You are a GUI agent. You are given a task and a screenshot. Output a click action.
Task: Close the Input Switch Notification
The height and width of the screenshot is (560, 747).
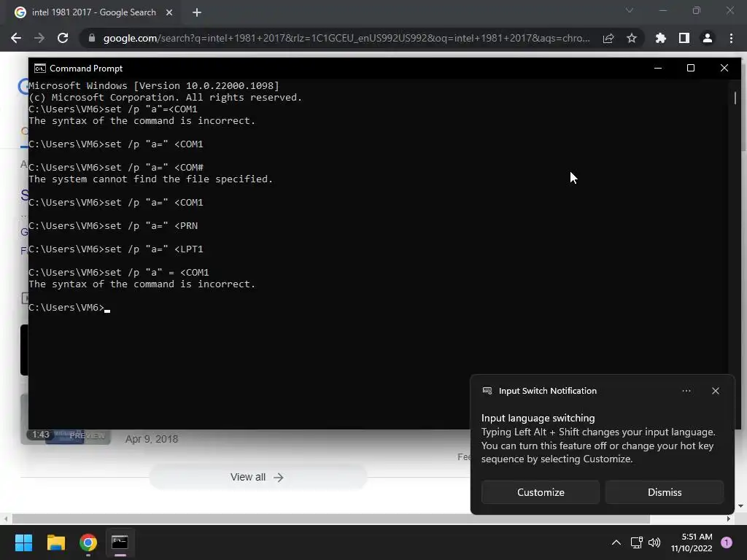[716, 391]
